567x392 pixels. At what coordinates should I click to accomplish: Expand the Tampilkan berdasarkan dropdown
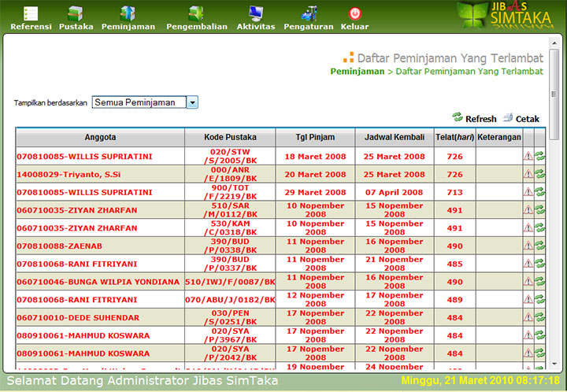(192, 102)
